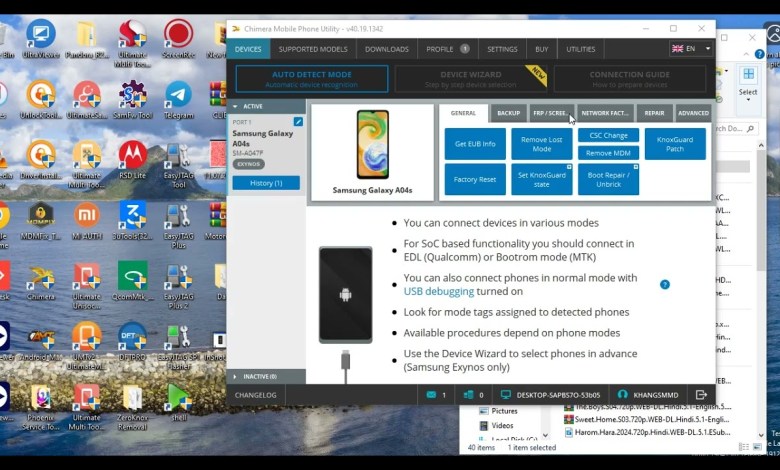Click the blue help question mark in Chimera

pos(665,284)
